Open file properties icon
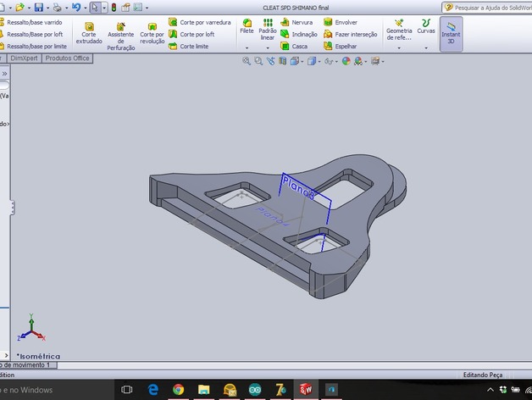The image size is (532, 400). 125,7
